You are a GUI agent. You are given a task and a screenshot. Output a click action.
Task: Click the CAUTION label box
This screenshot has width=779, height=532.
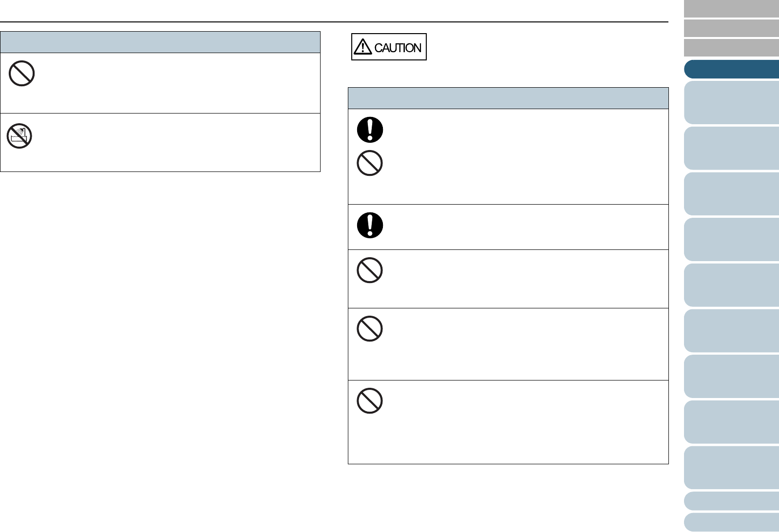[x=389, y=47]
